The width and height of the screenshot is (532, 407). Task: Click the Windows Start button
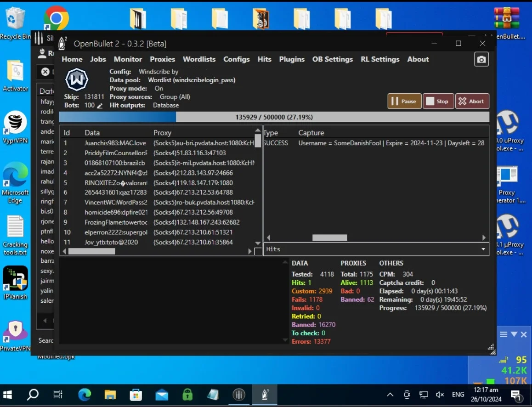point(7,395)
